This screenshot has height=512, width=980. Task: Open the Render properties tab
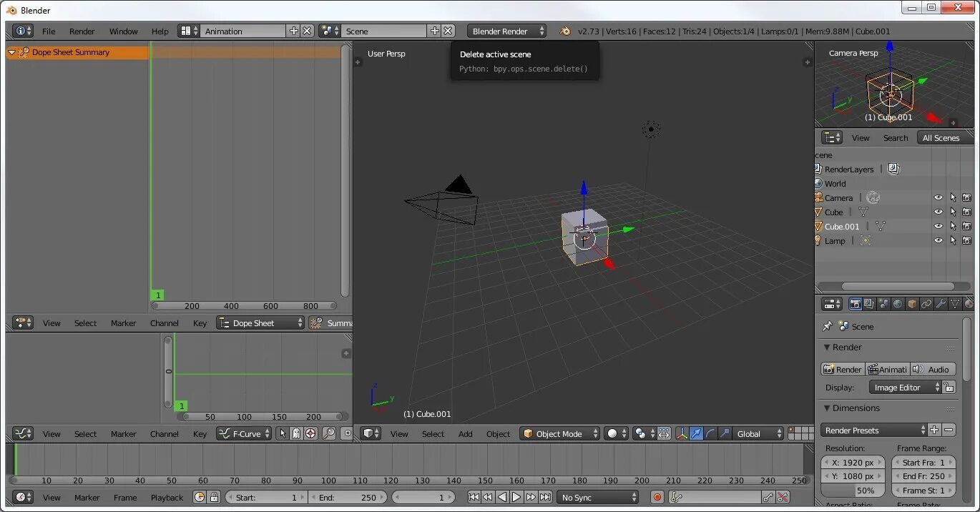pos(855,304)
